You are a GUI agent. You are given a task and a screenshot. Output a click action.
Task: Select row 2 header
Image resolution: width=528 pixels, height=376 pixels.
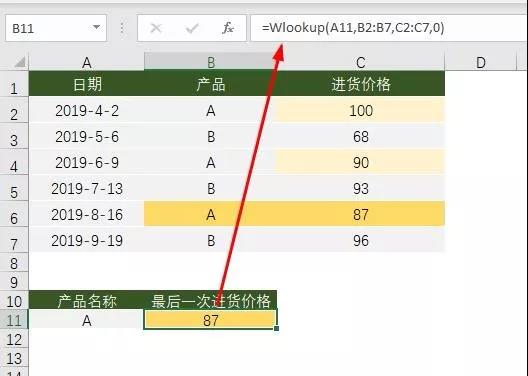[x=14, y=110]
